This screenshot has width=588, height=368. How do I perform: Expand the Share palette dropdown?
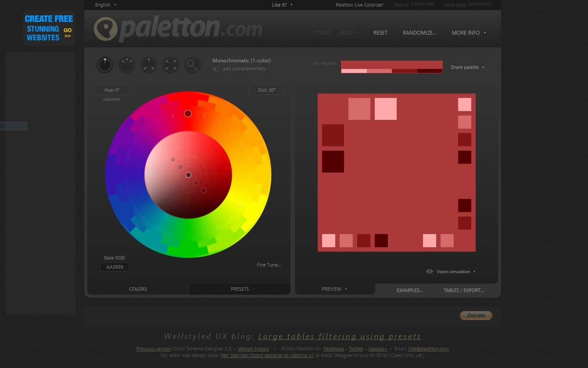(467, 67)
